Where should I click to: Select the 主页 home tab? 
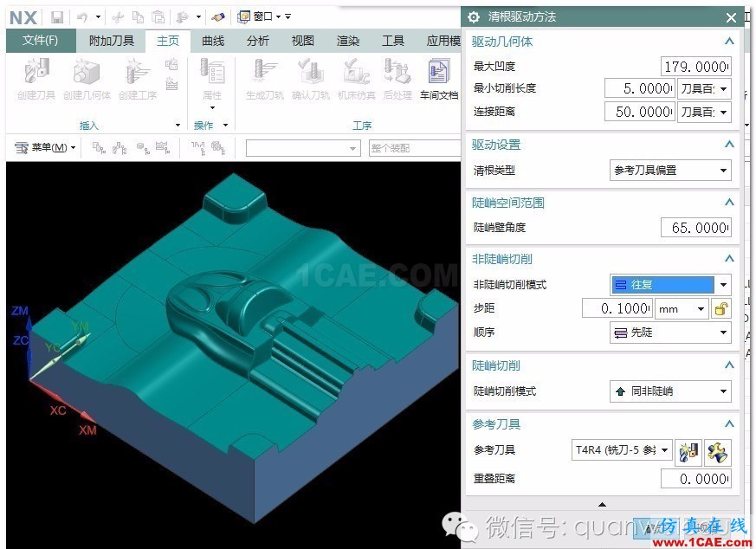[x=168, y=41]
